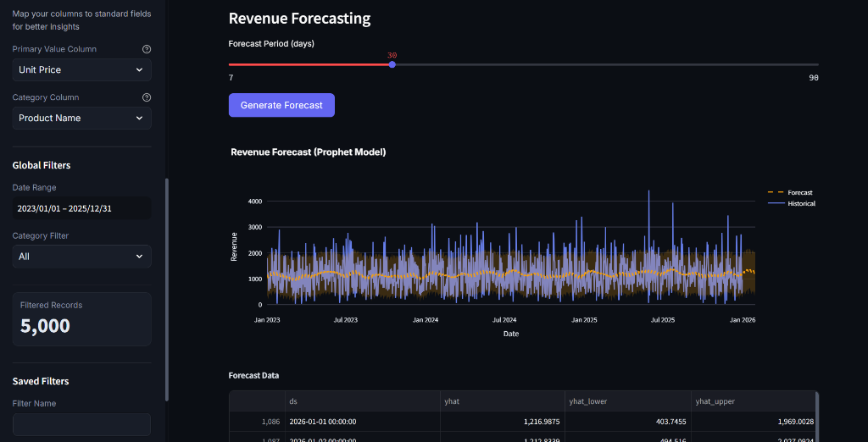868x442 pixels.
Task: Click the Saved Filters heading
Action: point(41,381)
